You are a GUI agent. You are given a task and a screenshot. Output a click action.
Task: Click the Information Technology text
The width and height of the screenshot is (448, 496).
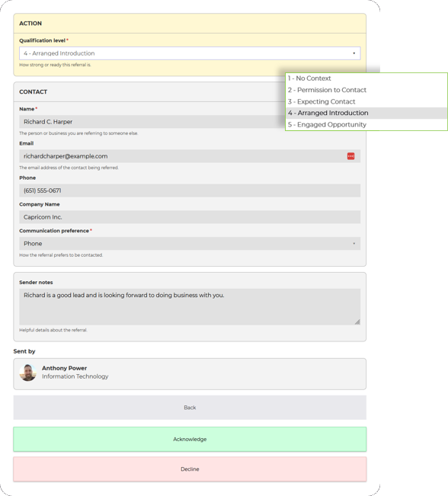pos(75,376)
